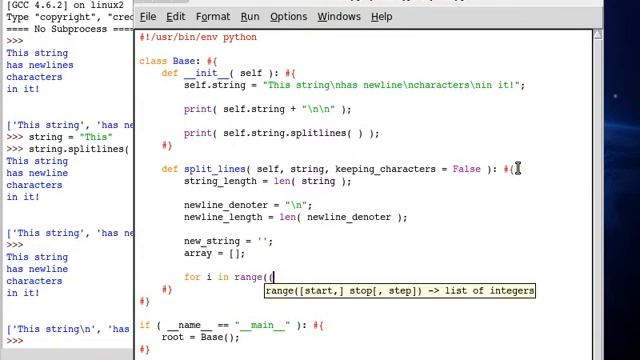Open the Run menu
The width and height of the screenshot is (640, 360).
pos(250,17)
